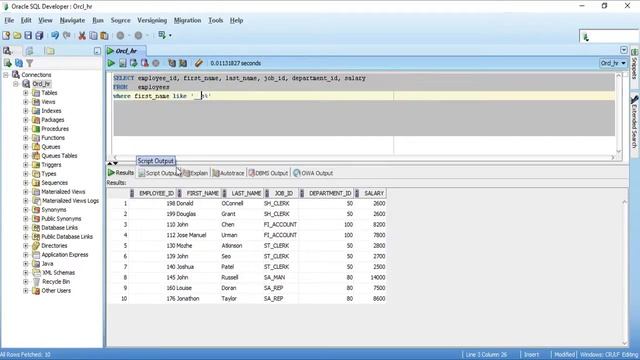Select the Functions tree item
This screenshot has width=640, height=360.
point(53,138)
